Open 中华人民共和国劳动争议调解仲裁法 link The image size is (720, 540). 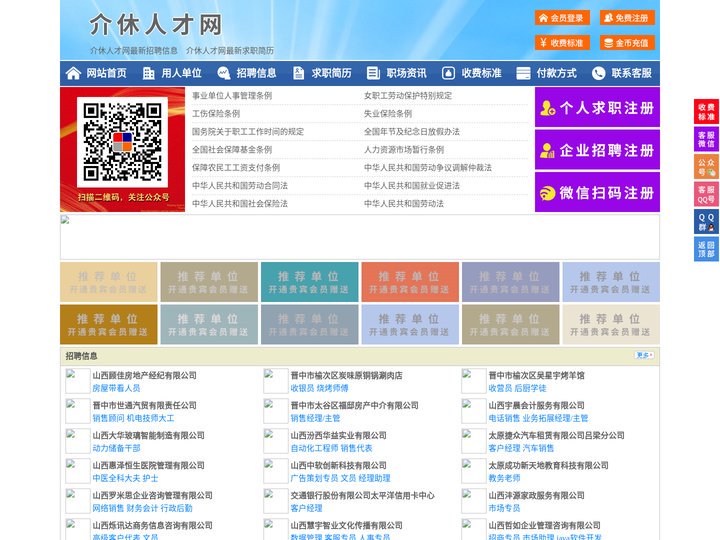428,168
